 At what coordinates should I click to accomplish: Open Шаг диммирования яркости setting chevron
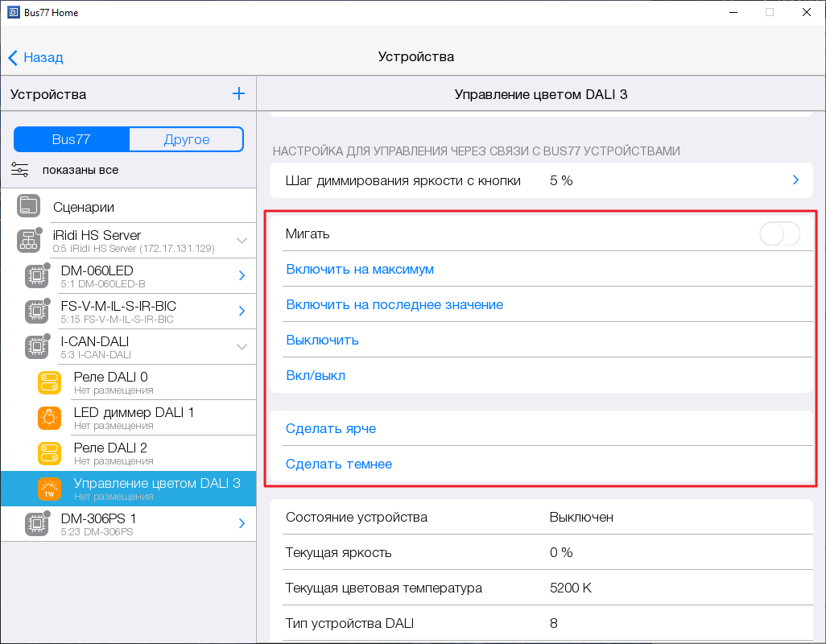pyautogui.click(x=795, y=180)
